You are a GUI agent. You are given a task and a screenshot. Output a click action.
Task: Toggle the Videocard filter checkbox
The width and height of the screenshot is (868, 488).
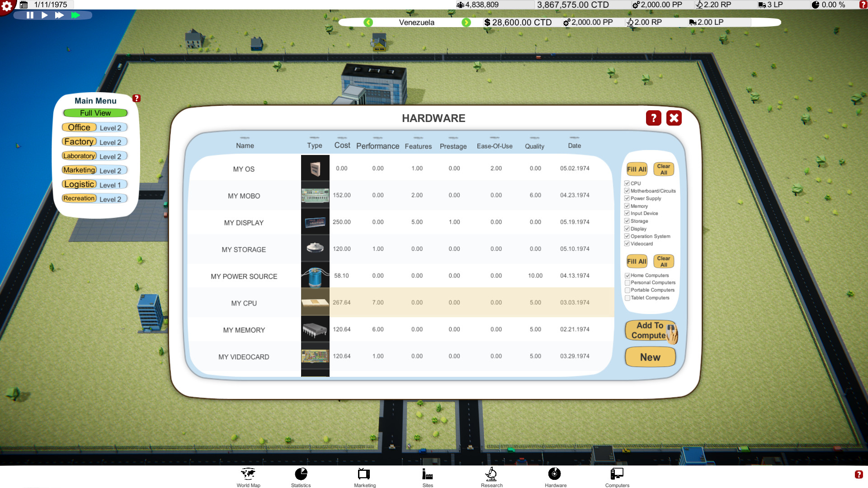627,244
